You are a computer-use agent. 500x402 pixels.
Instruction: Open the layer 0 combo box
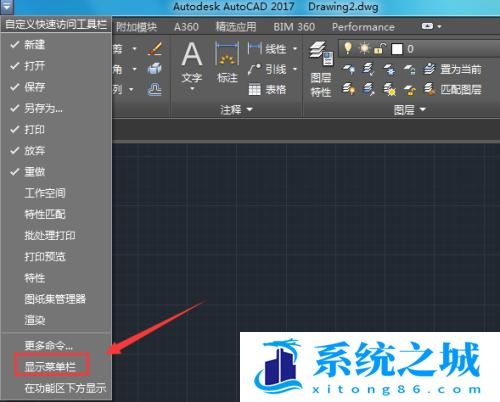(x=419, y=49)
